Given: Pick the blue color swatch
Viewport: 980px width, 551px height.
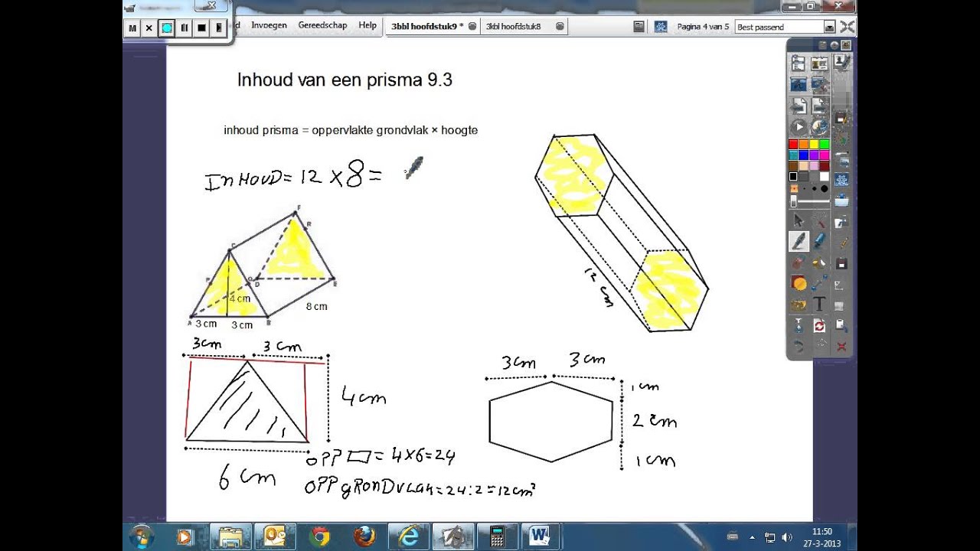Looking at the screenshot, I should (803, 155).
